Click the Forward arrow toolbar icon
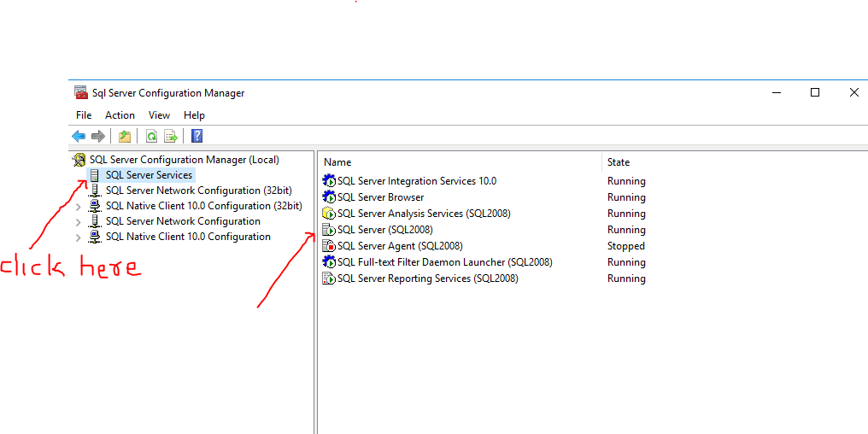 (x=98, y=136)
